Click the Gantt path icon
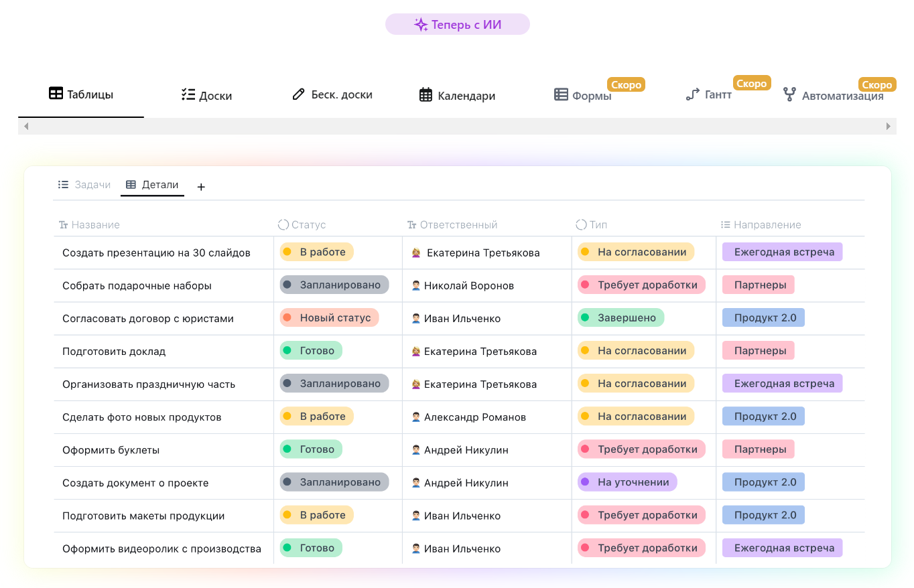This screenshot has width=914, height=588. (693, 95)
